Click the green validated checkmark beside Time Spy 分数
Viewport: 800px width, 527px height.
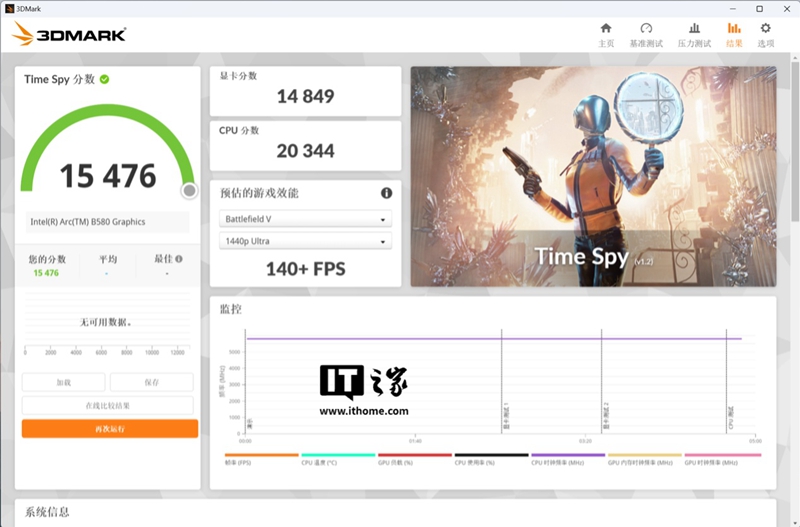105,79
